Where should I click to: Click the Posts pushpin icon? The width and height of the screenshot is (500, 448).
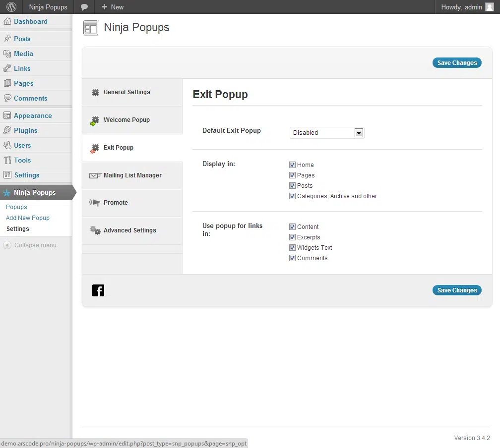[x=7, y=39]
